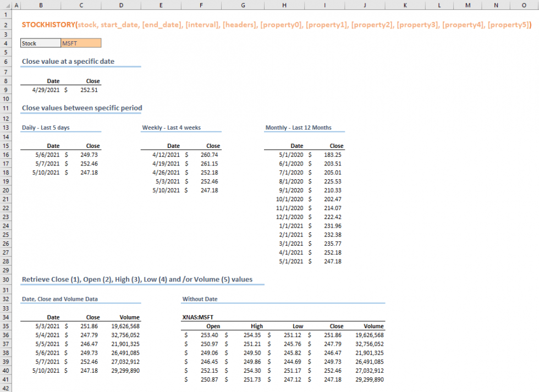The height and width of the screenshot is (392, 539).
Task: Select the close value 252.51 for 4/29/2021
Action: point(92,90)
